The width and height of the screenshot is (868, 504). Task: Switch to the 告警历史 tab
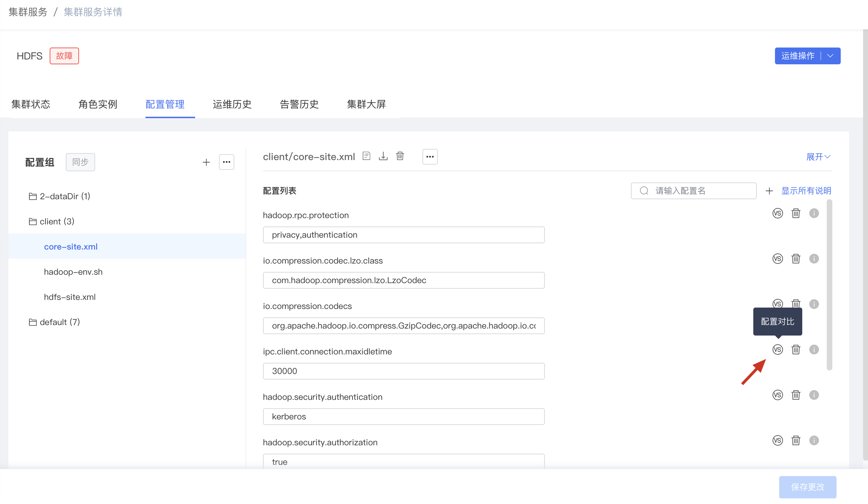(299, 104)
